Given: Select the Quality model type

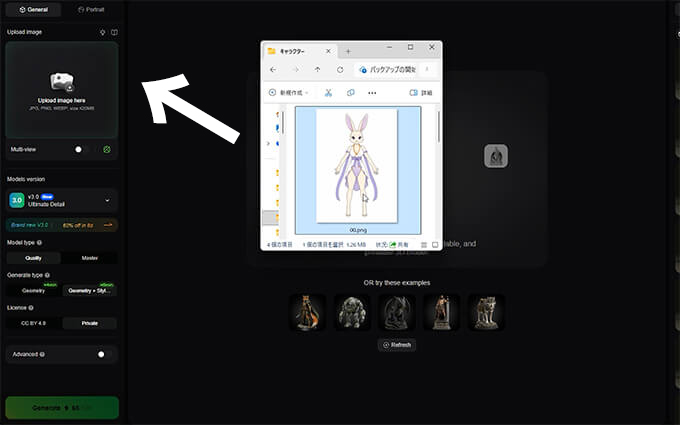Looking at the screenshot, I should click(33, 258).
